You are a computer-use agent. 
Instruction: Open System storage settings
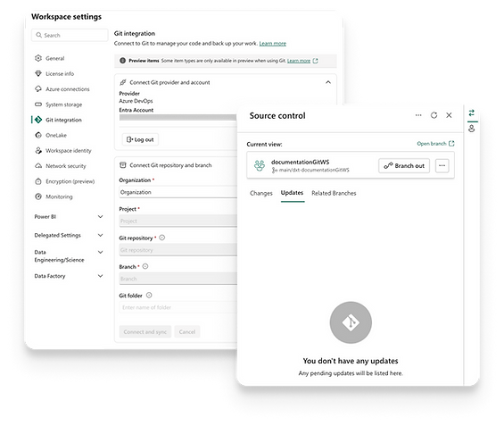[x=63, y=104]
